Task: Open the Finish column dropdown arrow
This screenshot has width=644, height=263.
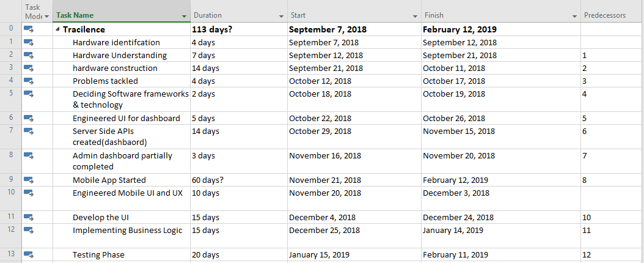Action: pyautogui.click(x=575, y=16)
